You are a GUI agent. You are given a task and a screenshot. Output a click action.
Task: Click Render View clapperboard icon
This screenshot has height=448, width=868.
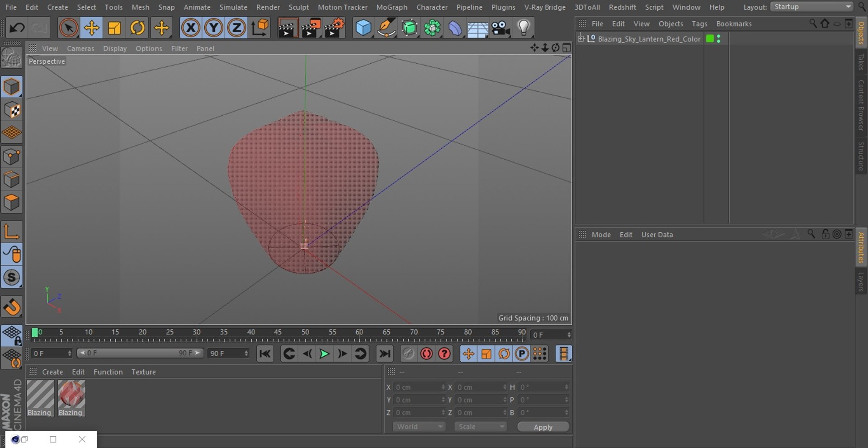[287, 28]
